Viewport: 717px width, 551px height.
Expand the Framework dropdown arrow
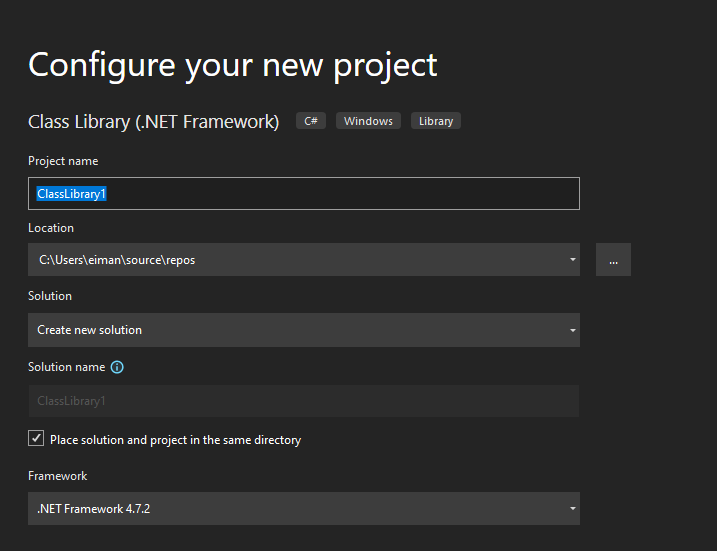[x=573, y=509]
